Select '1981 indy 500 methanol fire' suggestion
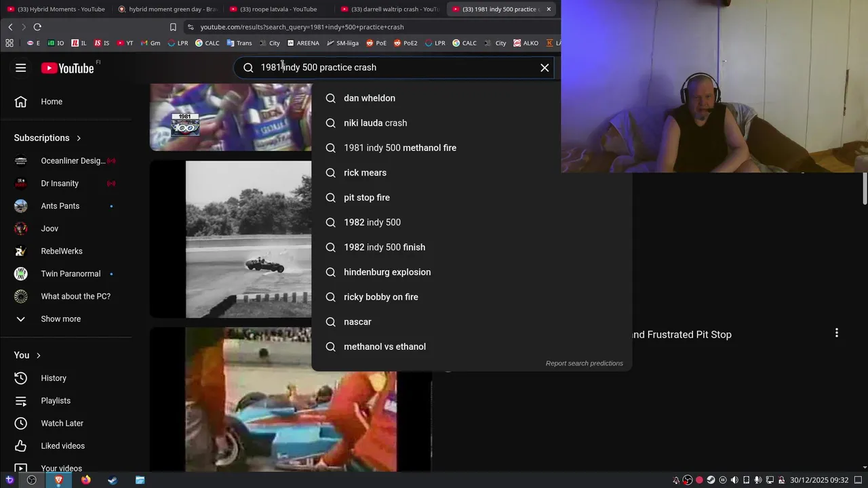The height and width of the screenshot is (488, 868). pyautogui.click(x=471, y=148)
